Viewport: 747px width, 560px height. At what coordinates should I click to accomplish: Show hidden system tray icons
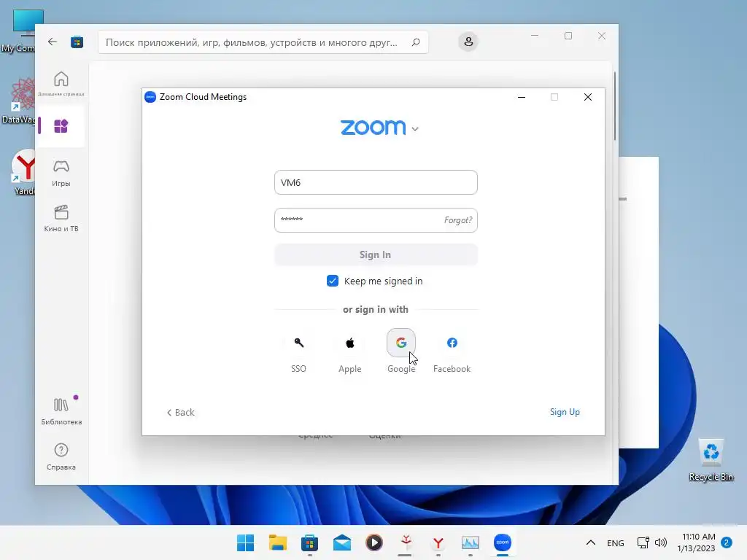(x=591, y=542)
